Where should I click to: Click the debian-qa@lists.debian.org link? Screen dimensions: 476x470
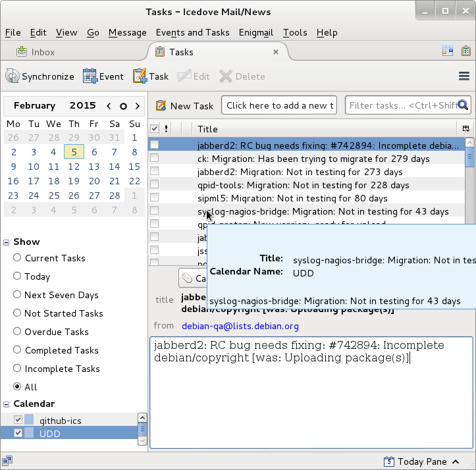click(240, 326)
